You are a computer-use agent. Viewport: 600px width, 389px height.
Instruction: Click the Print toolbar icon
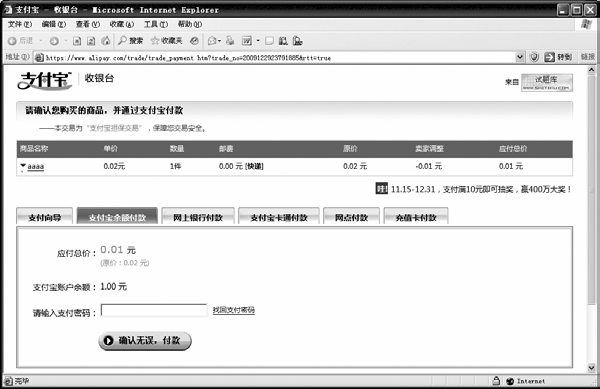coord(230,41)
